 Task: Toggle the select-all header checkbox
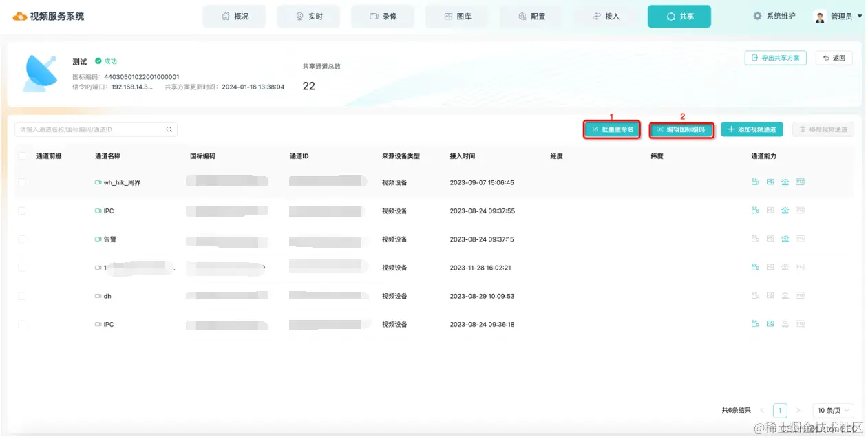click(x=22, y=156)
